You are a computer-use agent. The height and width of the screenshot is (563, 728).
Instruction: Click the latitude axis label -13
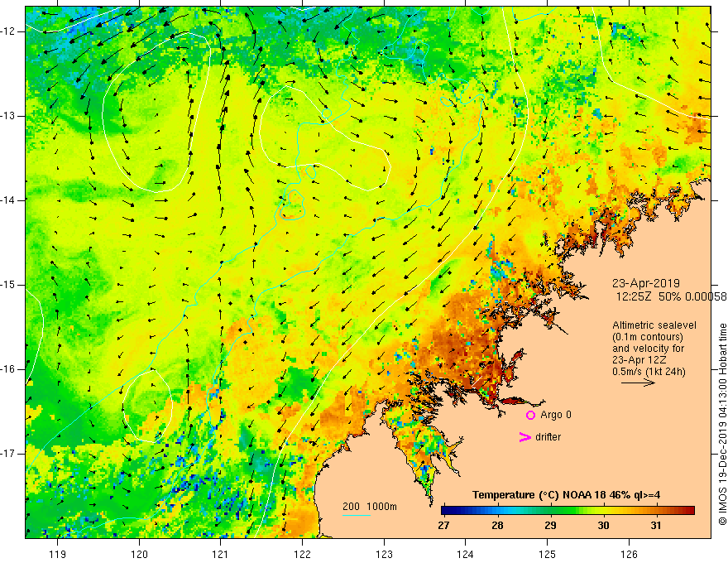[x=8, y=116]
